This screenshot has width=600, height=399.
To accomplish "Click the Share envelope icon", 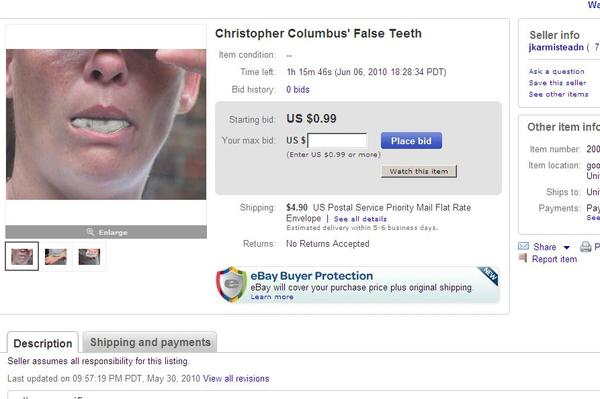I will pyautogui.click(x=523, y=246).
